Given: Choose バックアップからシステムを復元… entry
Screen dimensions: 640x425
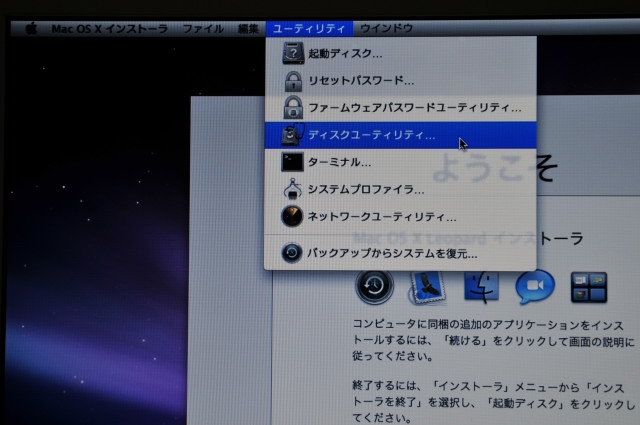Looking at the screenshot, I should (400, 253).
